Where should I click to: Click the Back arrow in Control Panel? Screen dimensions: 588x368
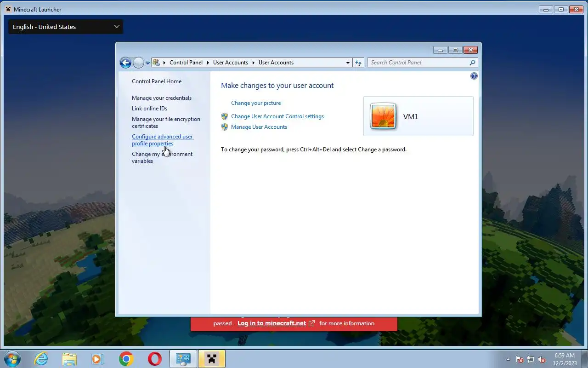pyautogui.click(x=125, y=63)
